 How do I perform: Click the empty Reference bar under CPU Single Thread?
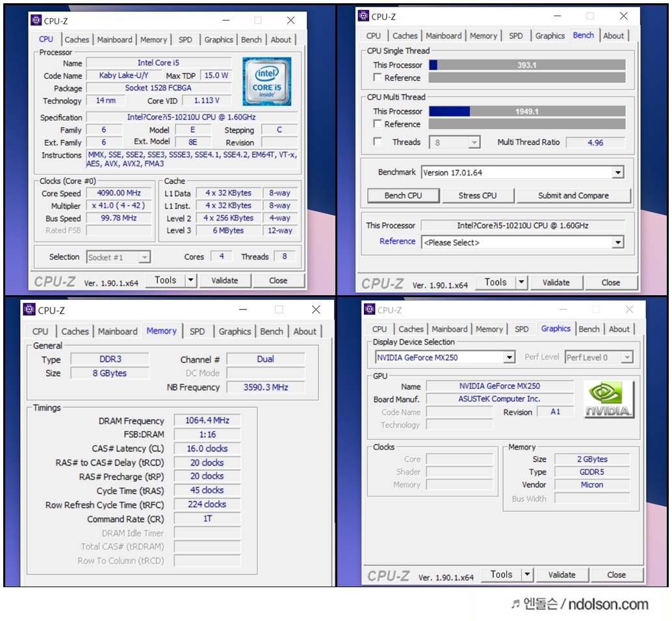pos(526,77)
